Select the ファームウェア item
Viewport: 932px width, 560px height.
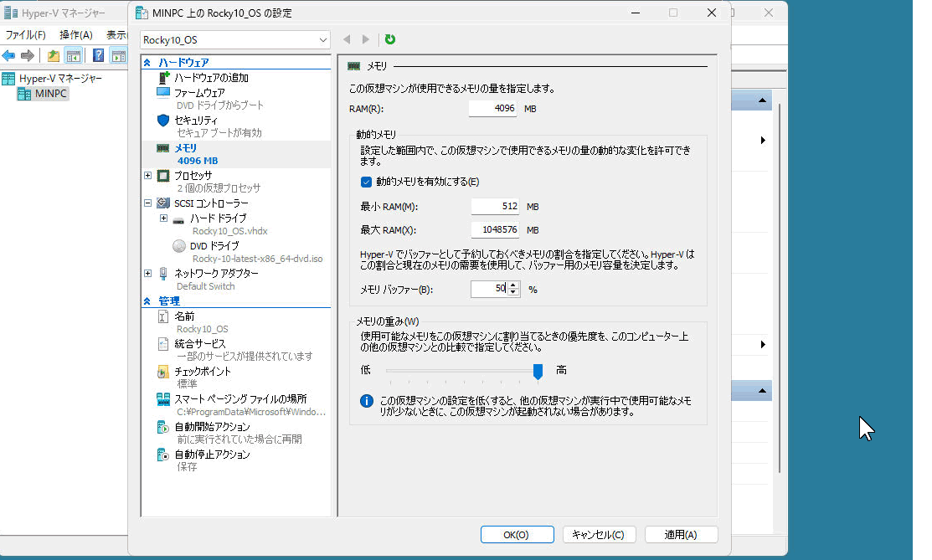click(199, 93)
